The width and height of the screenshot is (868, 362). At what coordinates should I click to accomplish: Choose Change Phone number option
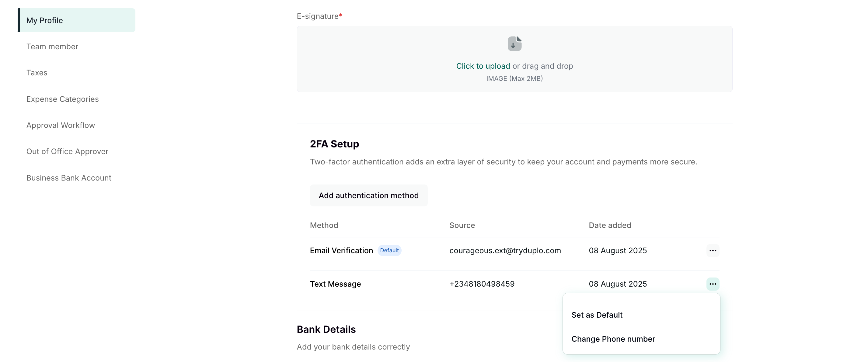(613, 339)
